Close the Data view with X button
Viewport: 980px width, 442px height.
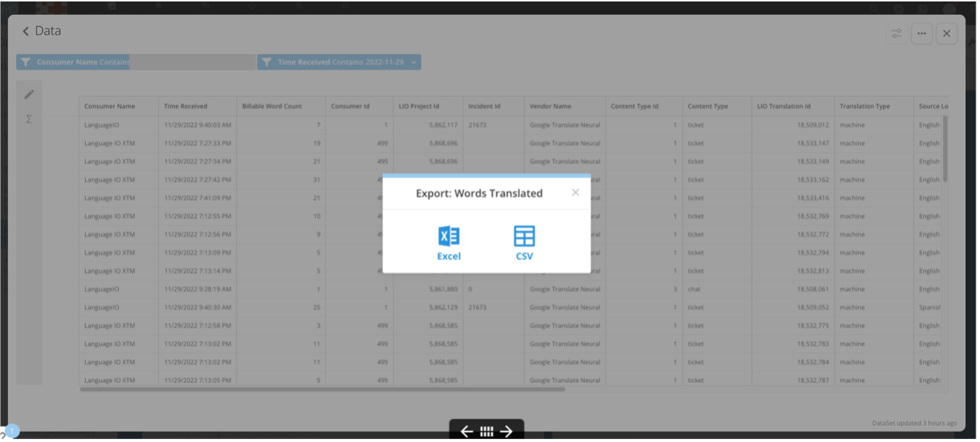click(946, 33)
